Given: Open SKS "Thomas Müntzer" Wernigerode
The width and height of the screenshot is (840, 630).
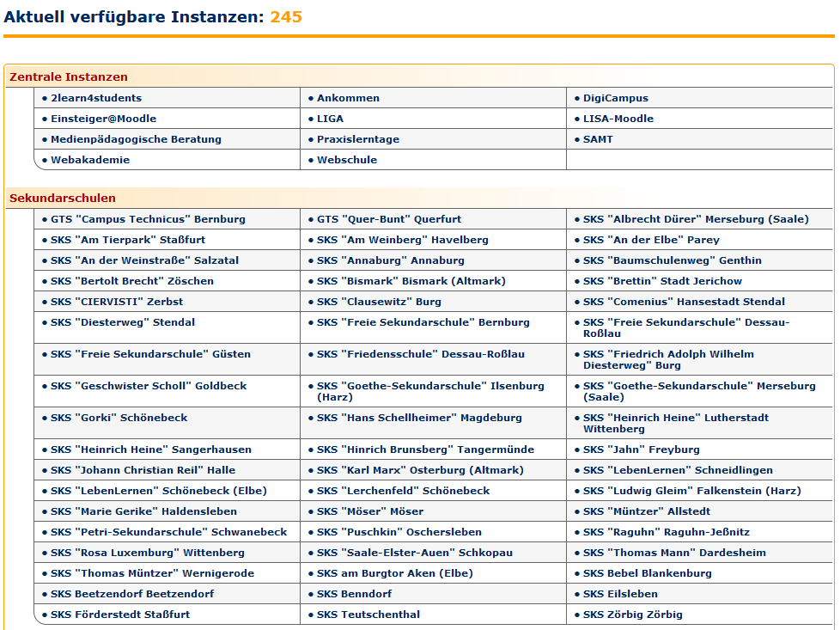Looking at the screenshot, I should coord(152,573).
